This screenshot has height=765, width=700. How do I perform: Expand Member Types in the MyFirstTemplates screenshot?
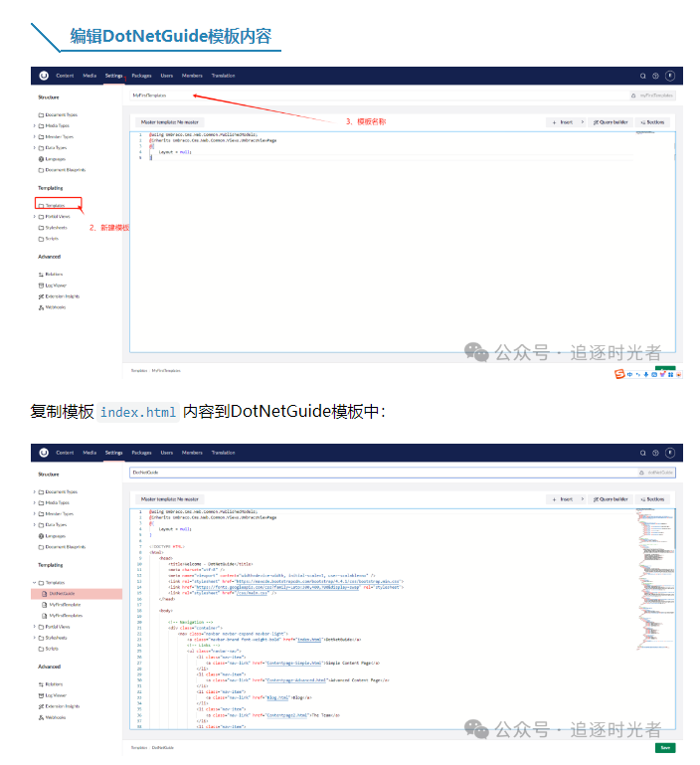pyautogui.click(x=34, y=137)
